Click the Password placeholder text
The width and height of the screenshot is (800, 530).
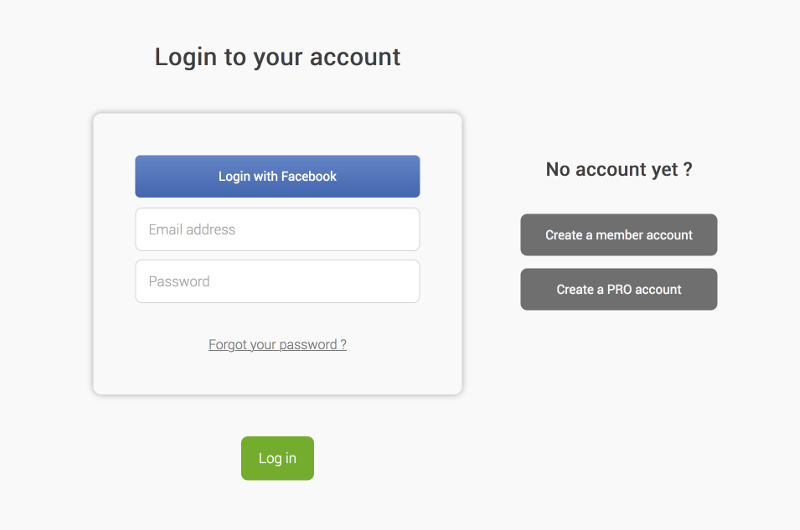(179, 281)
